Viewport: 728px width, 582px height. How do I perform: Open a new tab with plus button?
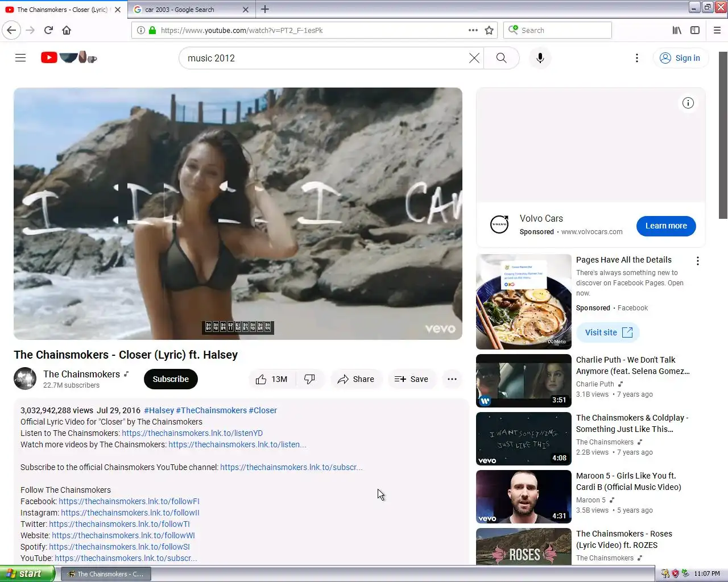[265, 9]
